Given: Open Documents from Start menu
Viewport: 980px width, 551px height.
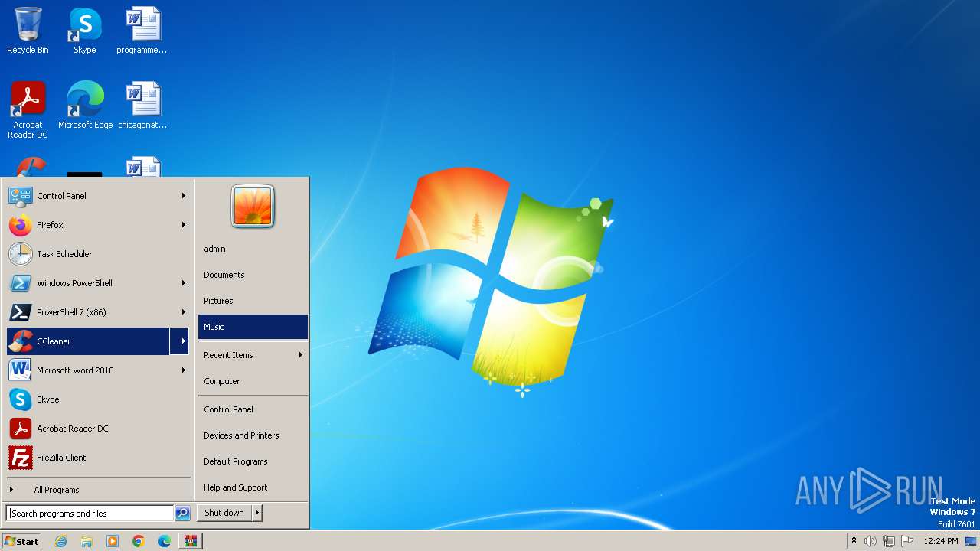Looking at the screenshot, I should (x=253, y=275).
